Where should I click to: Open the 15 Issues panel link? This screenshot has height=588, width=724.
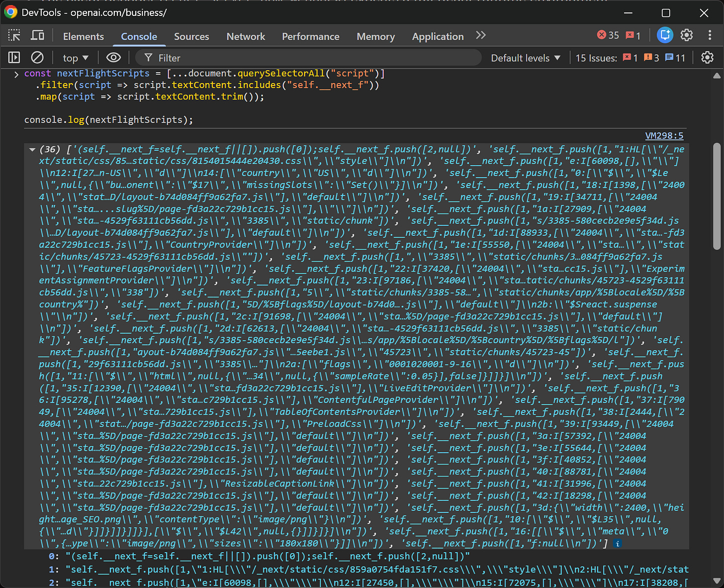(596, 57)
